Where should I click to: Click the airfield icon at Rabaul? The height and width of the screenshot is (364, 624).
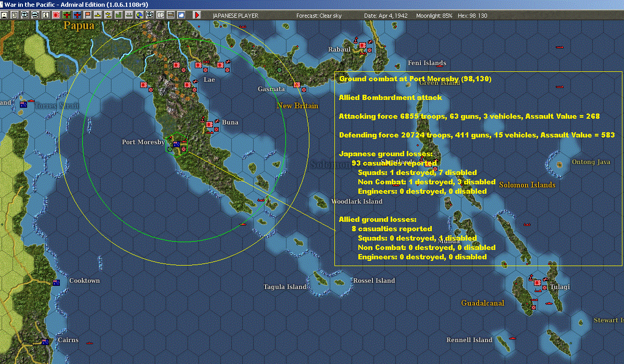tap(370, 41)
